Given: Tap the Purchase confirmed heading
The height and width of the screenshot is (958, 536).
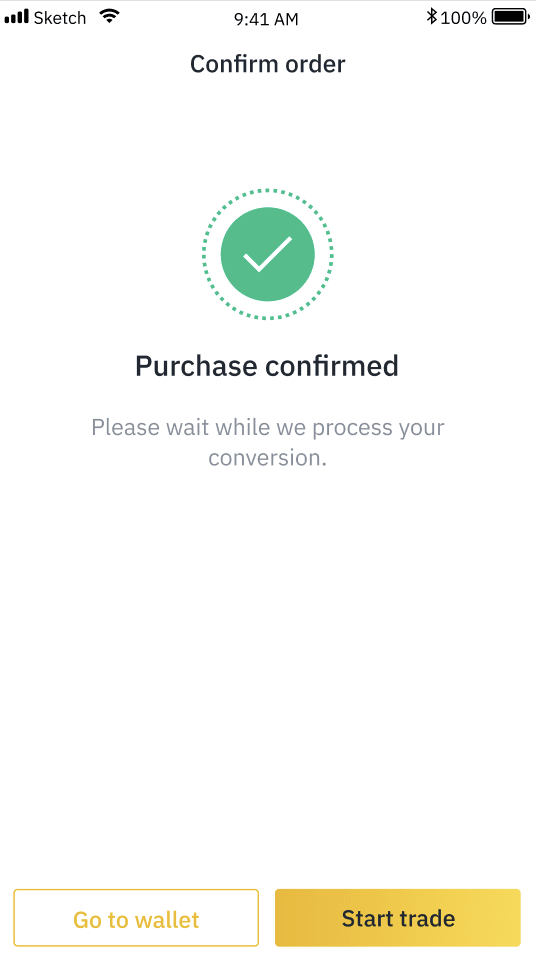Looking at the screenshot, I should 267,365.
